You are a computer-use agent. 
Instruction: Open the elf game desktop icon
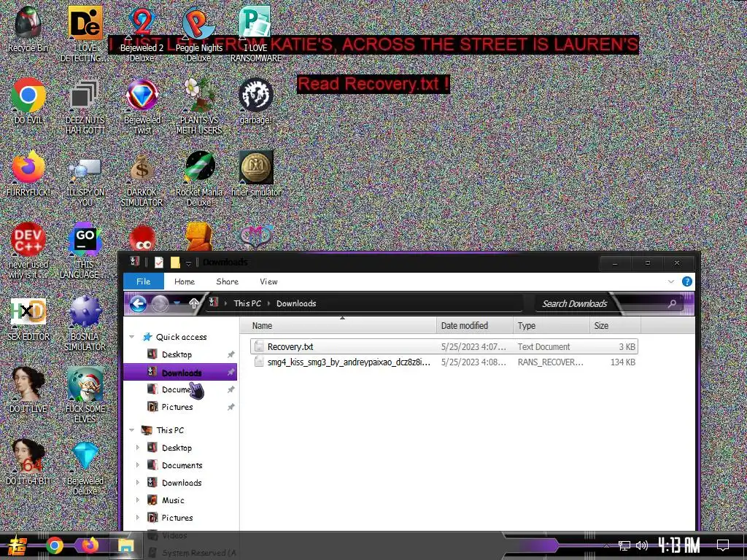point(85,394)
